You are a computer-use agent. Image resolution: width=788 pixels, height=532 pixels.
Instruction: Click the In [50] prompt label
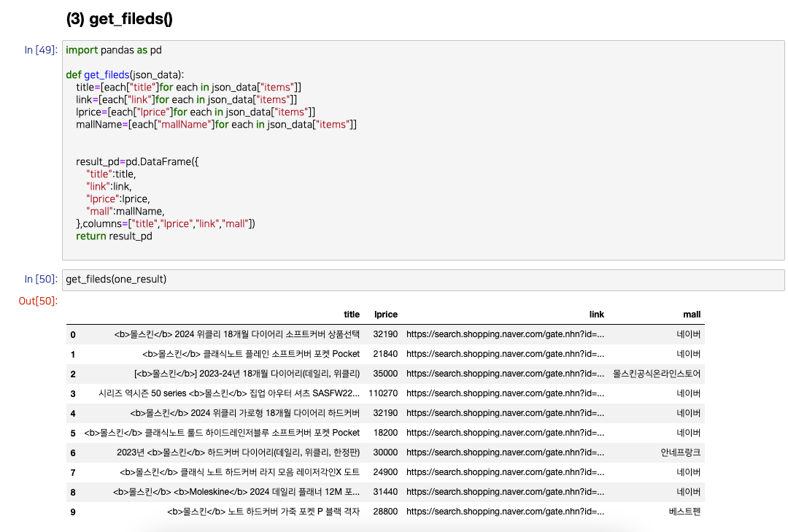(x=41, y=279)
